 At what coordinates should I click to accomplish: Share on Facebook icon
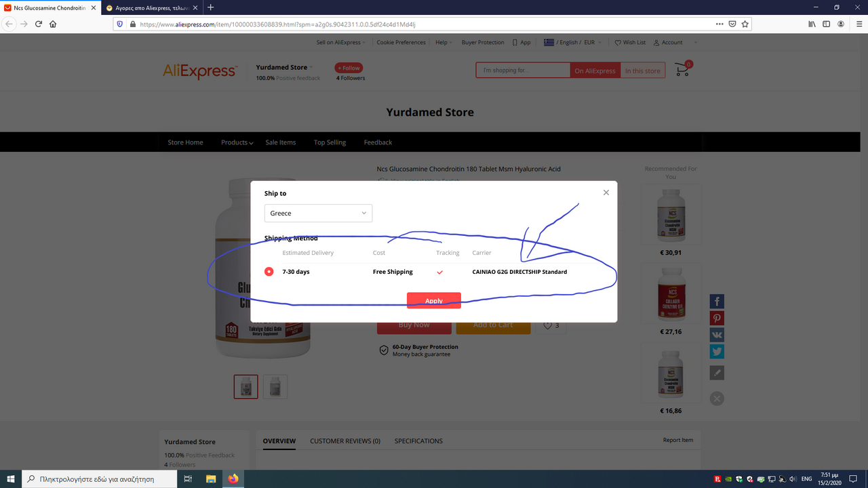point(717,302)
